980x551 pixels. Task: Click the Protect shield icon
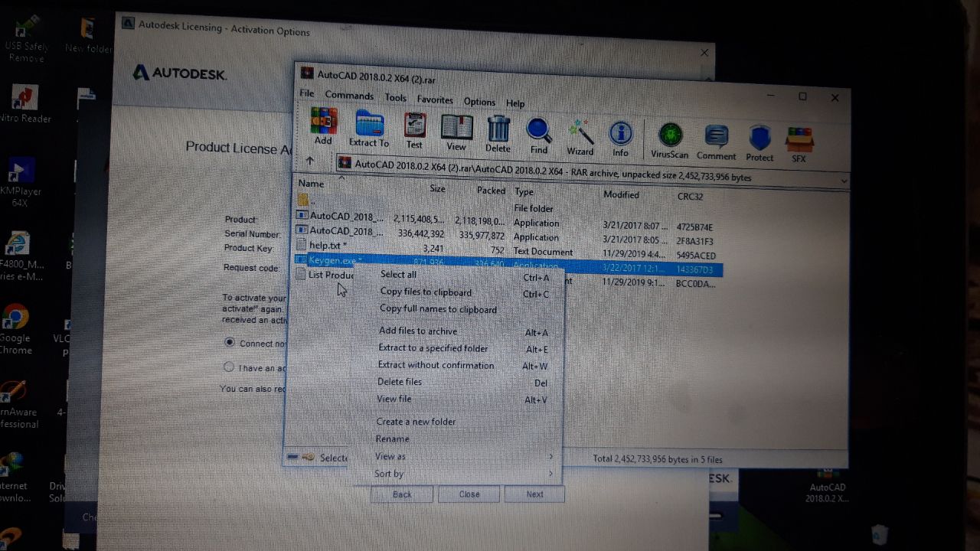coord(759,144)
